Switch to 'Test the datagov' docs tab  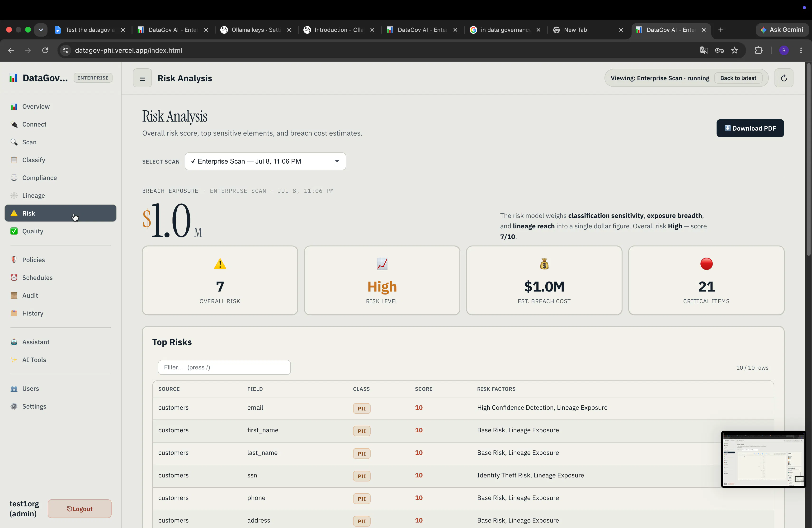90,30
